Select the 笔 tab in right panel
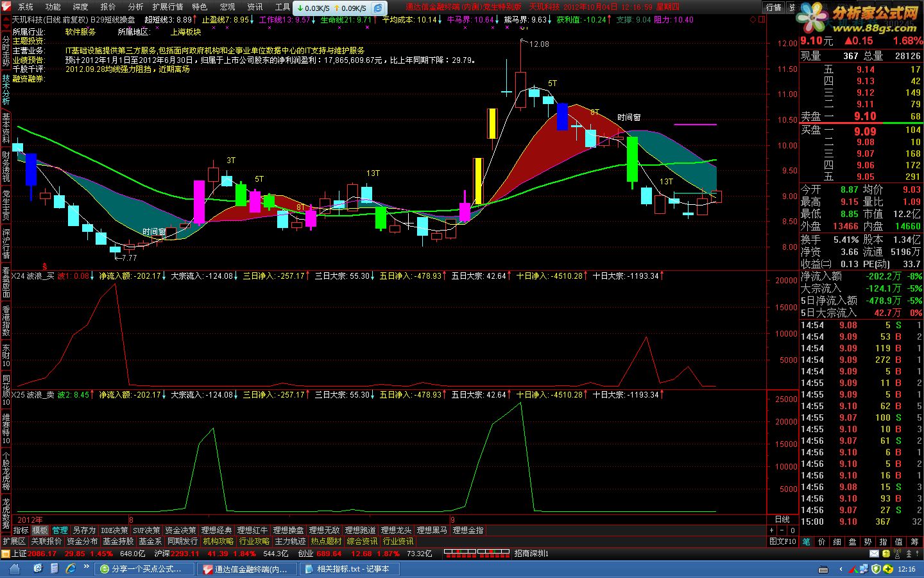Viewport: 924px width, 578px height. pos(807,541)
